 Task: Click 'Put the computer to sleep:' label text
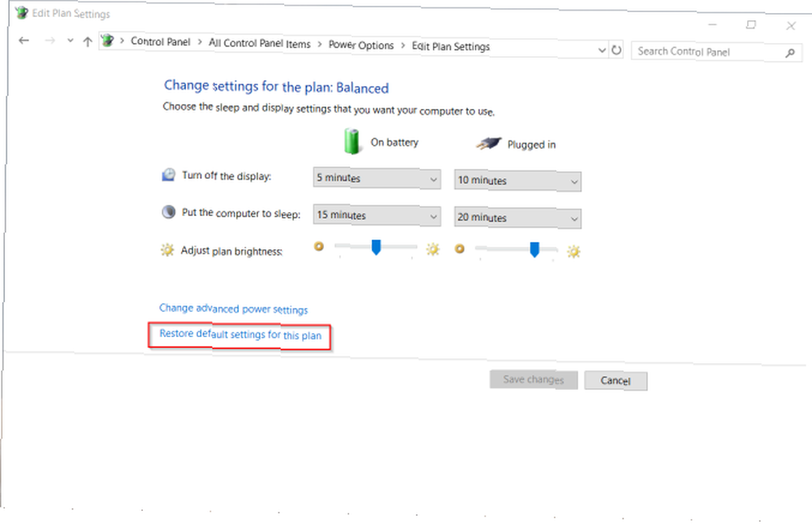pos(241,213)
